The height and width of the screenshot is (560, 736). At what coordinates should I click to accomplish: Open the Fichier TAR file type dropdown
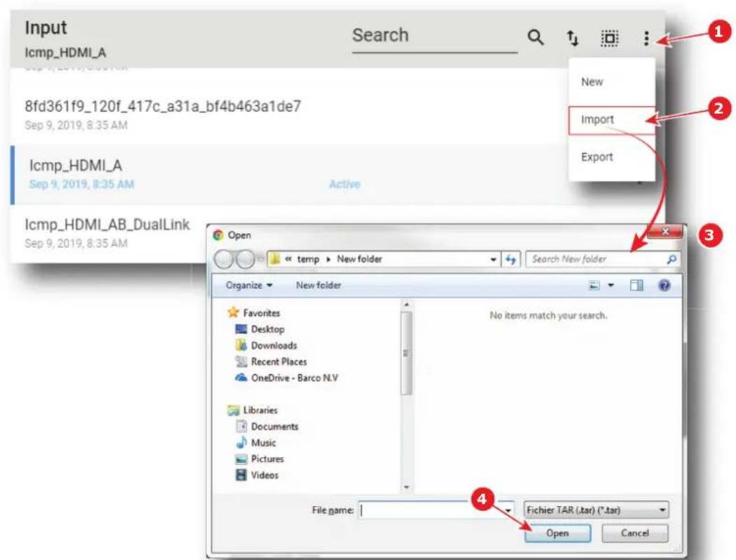(x=596, y=509)
